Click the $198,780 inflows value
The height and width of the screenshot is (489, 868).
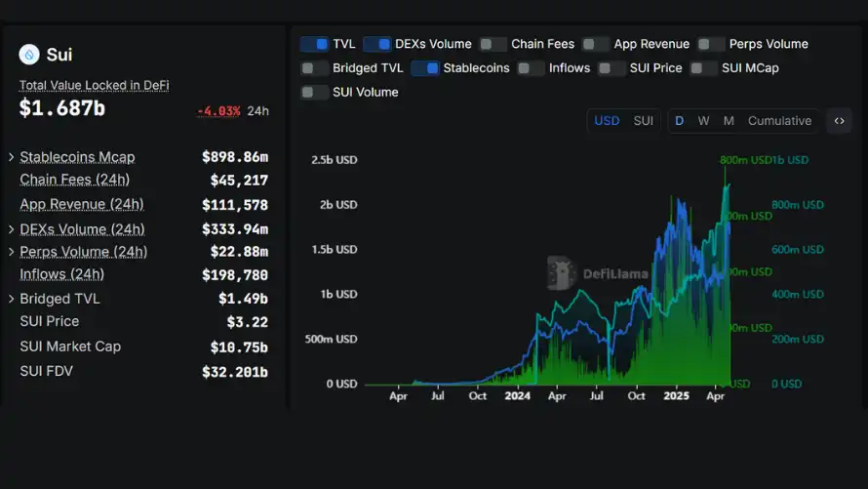(x=235, y=274)
